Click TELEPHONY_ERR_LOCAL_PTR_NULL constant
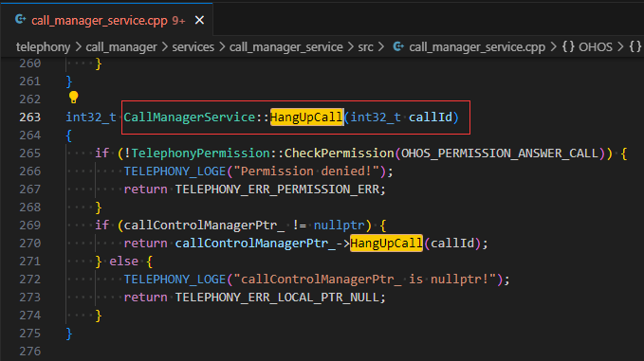The height and width of the screenshot is (361, 644). point(277,298)
